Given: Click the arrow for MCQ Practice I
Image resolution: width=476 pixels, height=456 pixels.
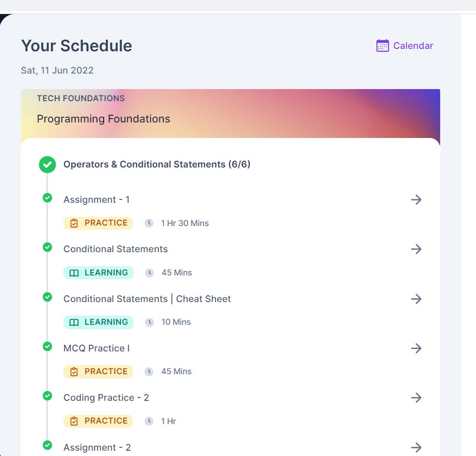Looking at the screenshot, I should click(416, 348).
